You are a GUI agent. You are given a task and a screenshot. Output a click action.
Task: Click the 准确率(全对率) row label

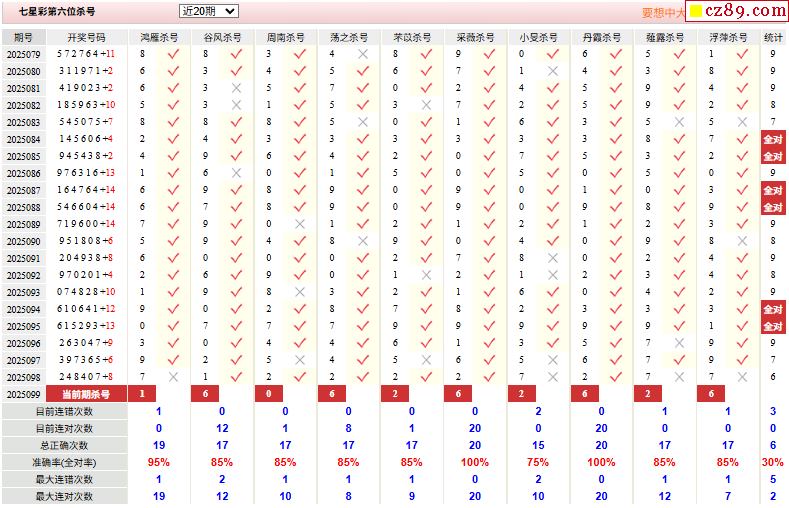pos(64,462)
